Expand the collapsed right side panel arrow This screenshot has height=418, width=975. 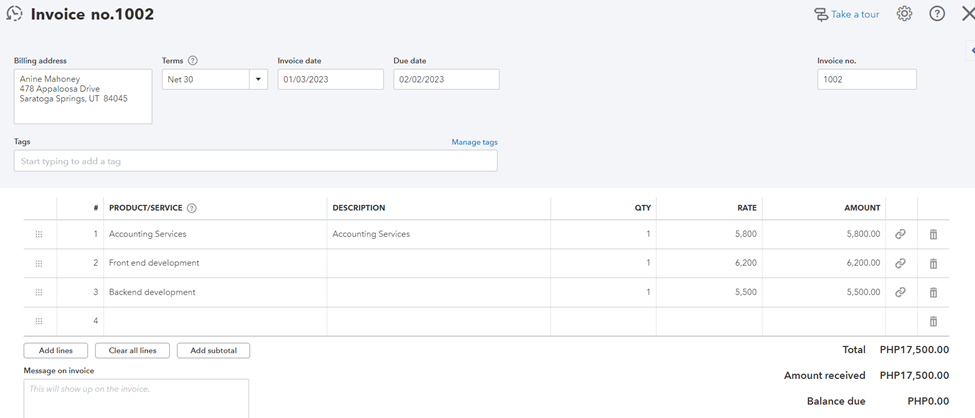pos(972,50)
